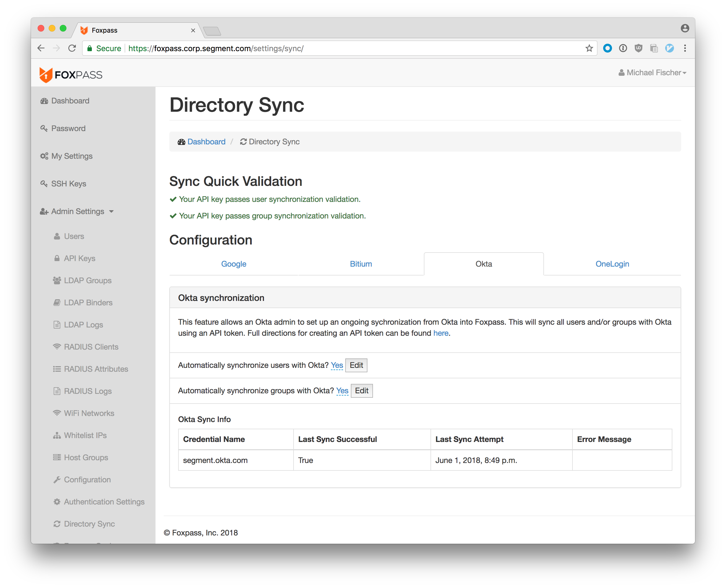Collapse the Admin Settings menu
The height and width of the screenshot is (588, 726).
click(77, 211)
